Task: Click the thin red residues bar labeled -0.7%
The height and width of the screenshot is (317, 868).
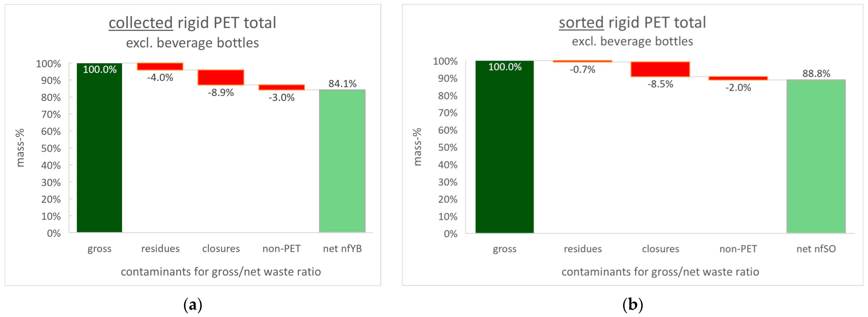Action: point(582,61)
